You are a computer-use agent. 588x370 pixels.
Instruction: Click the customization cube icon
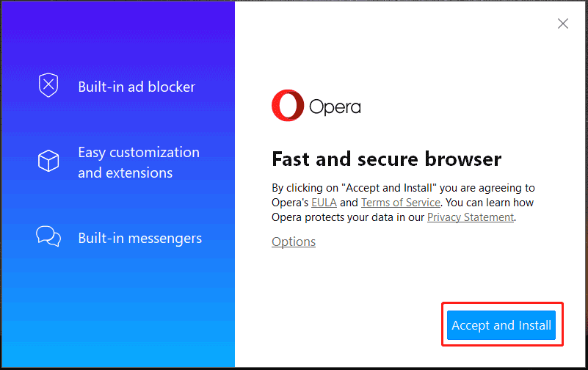tap(48, 161)
